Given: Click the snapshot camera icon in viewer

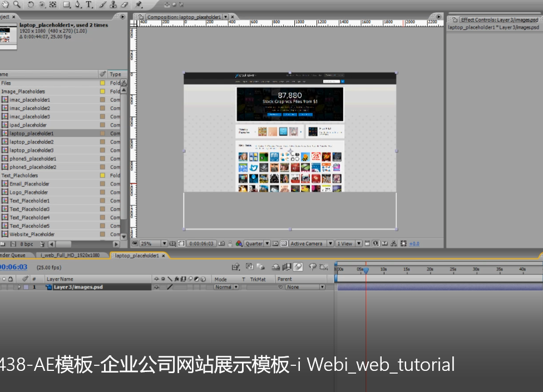Looking at the screenshot, I should [x=221, y=244].
